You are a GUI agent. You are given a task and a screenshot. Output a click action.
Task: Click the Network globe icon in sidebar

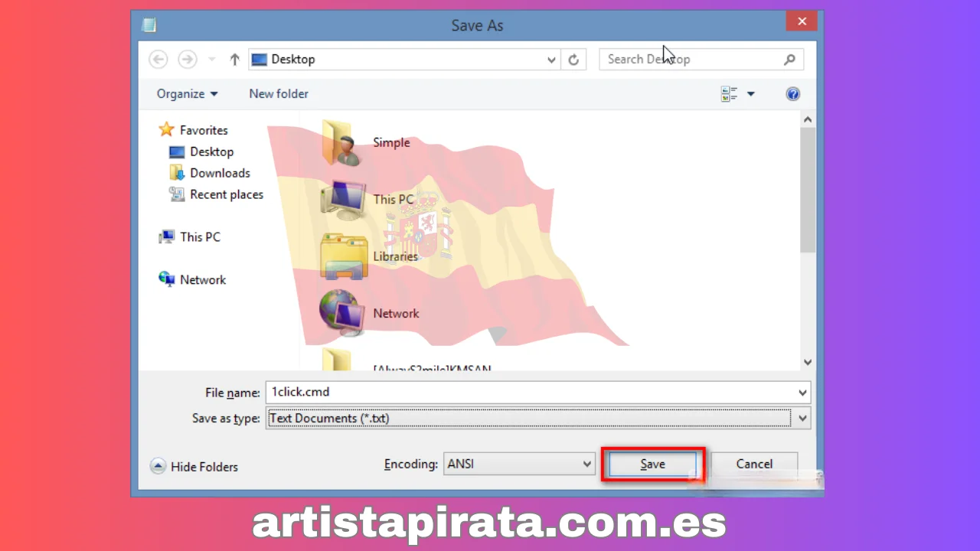pos(166,279)
